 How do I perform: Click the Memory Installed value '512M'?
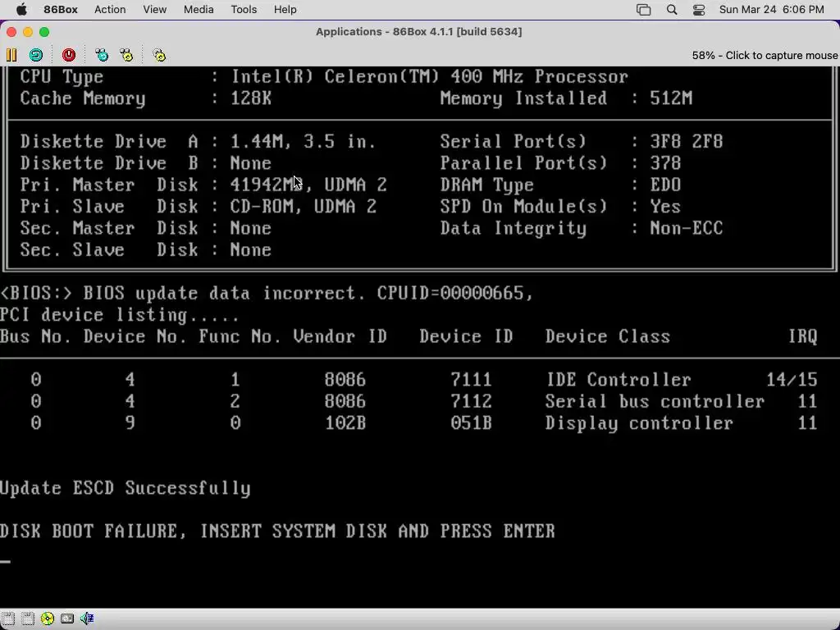671,98
